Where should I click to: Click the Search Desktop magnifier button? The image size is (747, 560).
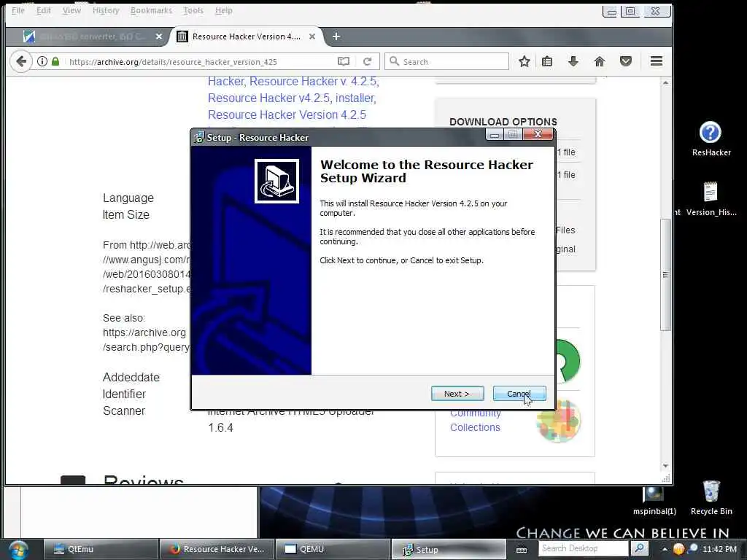pyautogui.click(x=639, y=548)
